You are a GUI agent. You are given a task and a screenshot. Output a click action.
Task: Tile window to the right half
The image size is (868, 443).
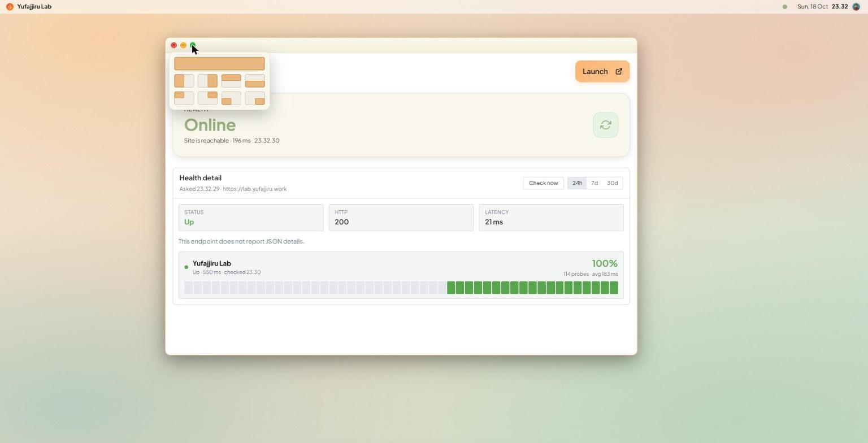click(x=207, y=81)
